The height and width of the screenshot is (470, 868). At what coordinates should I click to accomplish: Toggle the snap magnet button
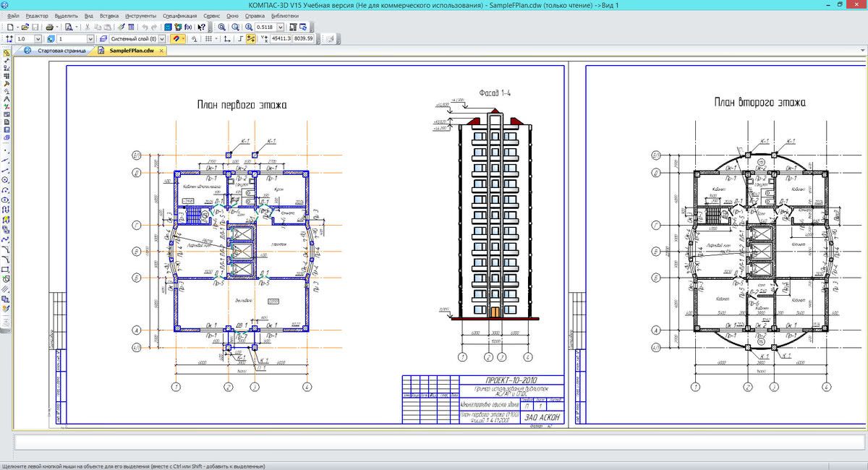coord(176,39)
